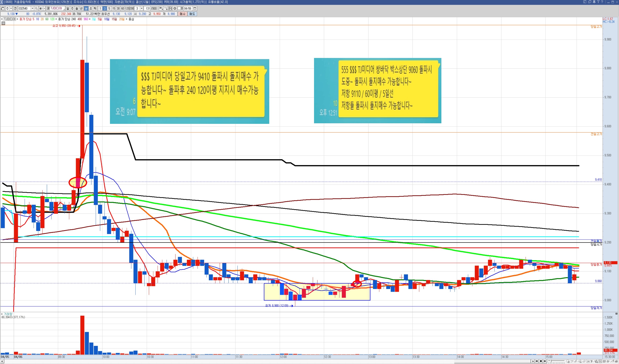Screen dimensions: 619x364
Task: Expand the dropdown next to speaker icon
Action: [x=44, y=8]
